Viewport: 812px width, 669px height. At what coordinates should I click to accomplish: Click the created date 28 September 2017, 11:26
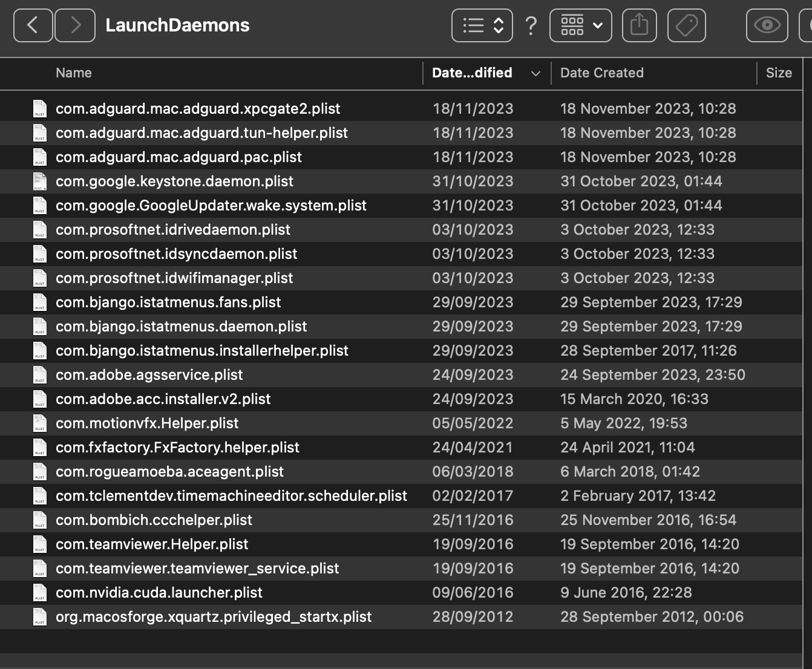[649, 351]
